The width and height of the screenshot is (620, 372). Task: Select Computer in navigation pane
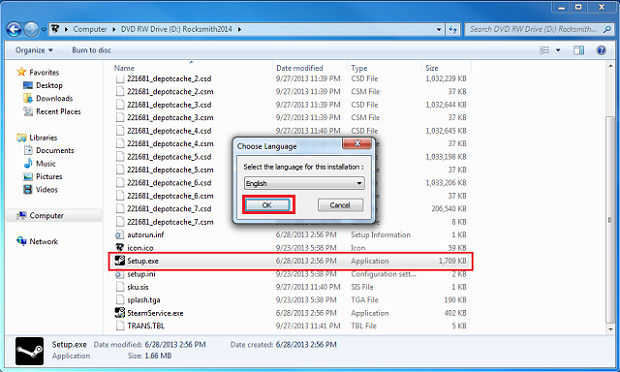pos(46,216)
